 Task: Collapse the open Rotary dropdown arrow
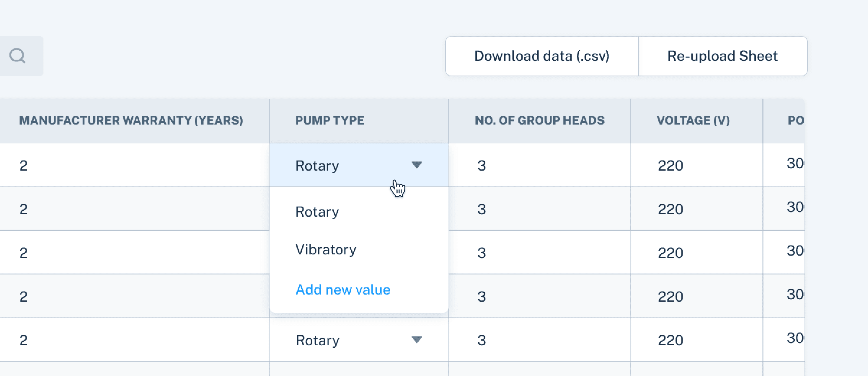417,165
